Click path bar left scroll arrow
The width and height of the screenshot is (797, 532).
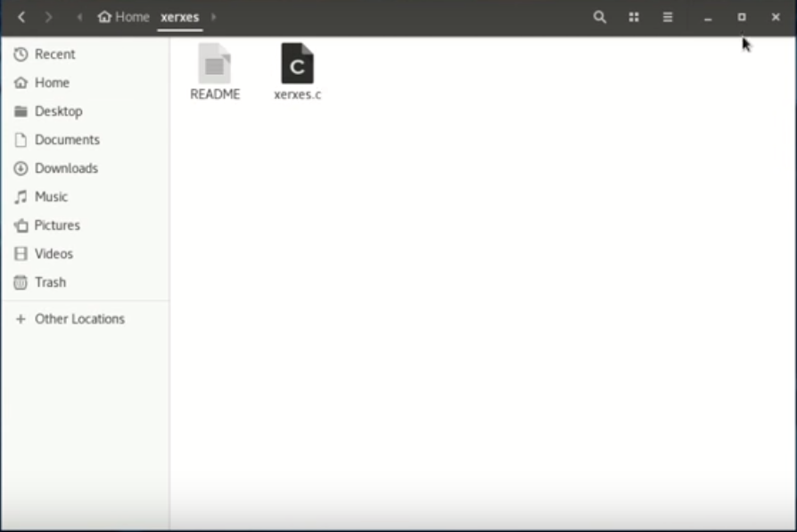(80, 17)
